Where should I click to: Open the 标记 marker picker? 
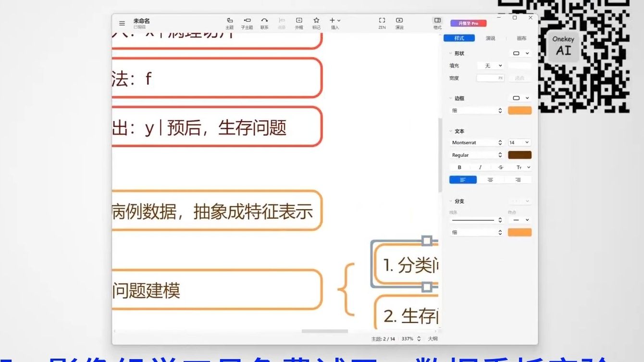(316, 23)
